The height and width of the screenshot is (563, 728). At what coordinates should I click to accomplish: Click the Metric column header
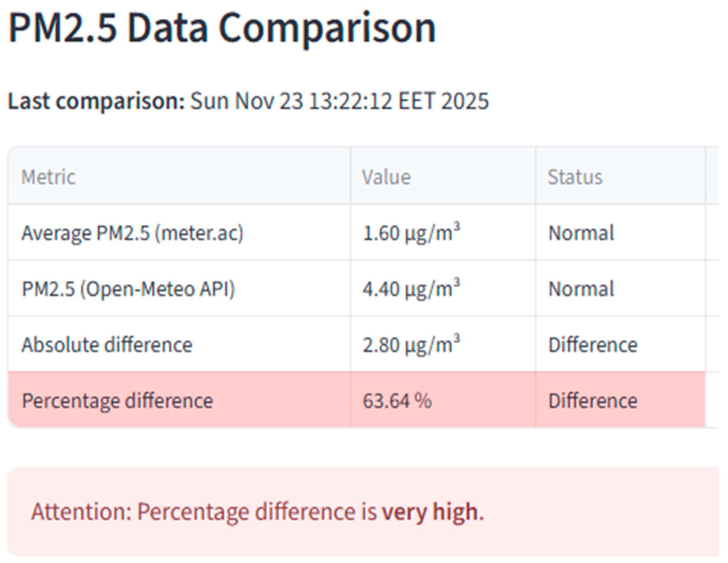tap(49, 177)
